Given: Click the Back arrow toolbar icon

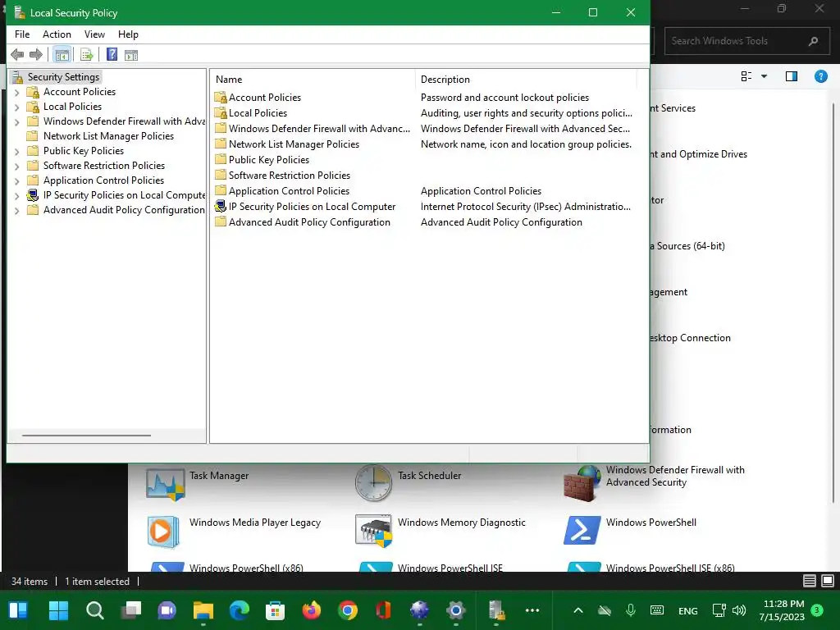Looking at the screenshot, I should pyautogui.click(x=17, y=55).
